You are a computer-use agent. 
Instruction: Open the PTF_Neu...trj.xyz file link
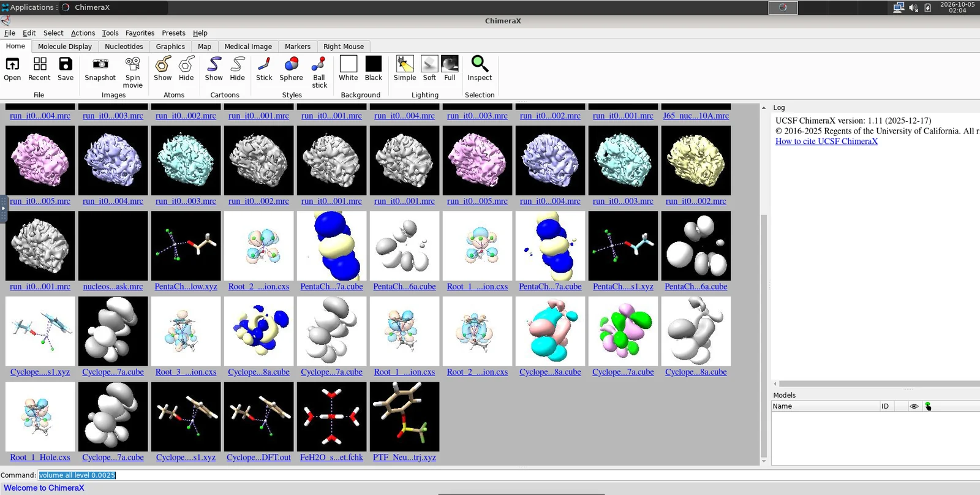click(x=404, y=458)
